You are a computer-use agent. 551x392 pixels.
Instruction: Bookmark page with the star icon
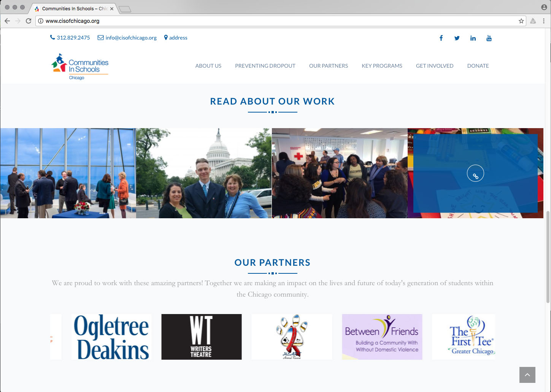coord(521,21)
